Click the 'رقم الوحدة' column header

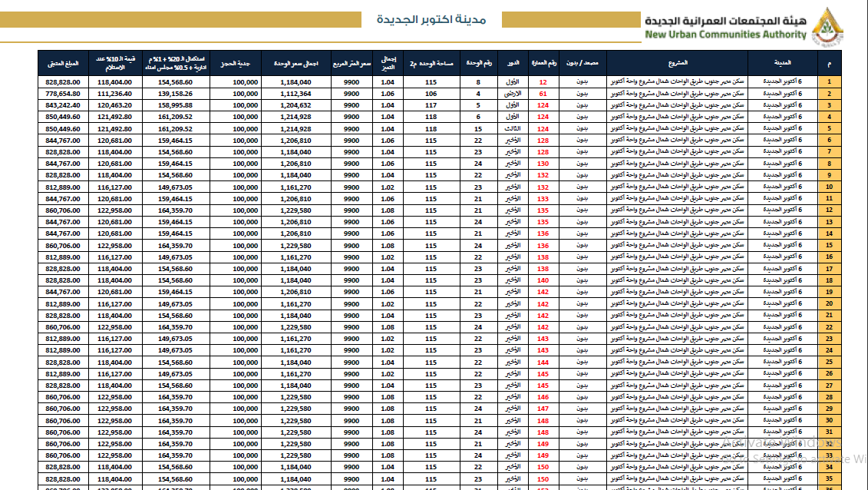point(478,63)
